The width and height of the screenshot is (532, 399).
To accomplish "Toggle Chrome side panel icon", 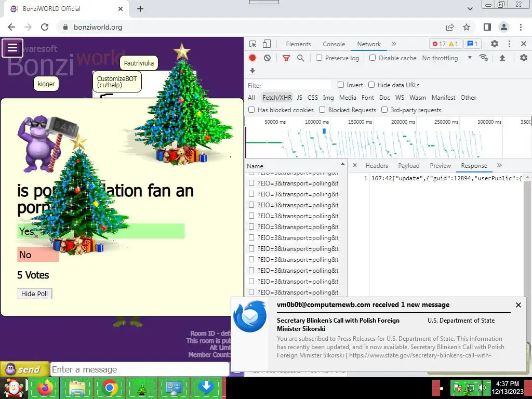I will [487, 27].
